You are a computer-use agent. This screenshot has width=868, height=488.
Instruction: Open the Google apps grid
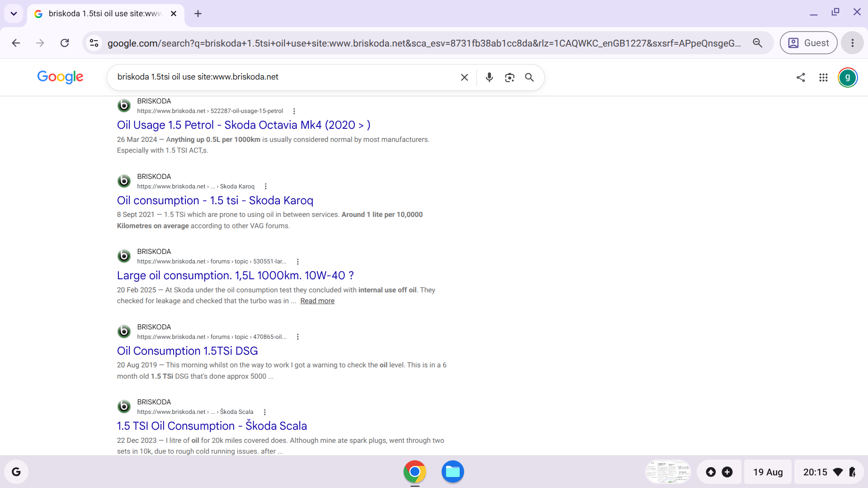[x=823, y=77]
